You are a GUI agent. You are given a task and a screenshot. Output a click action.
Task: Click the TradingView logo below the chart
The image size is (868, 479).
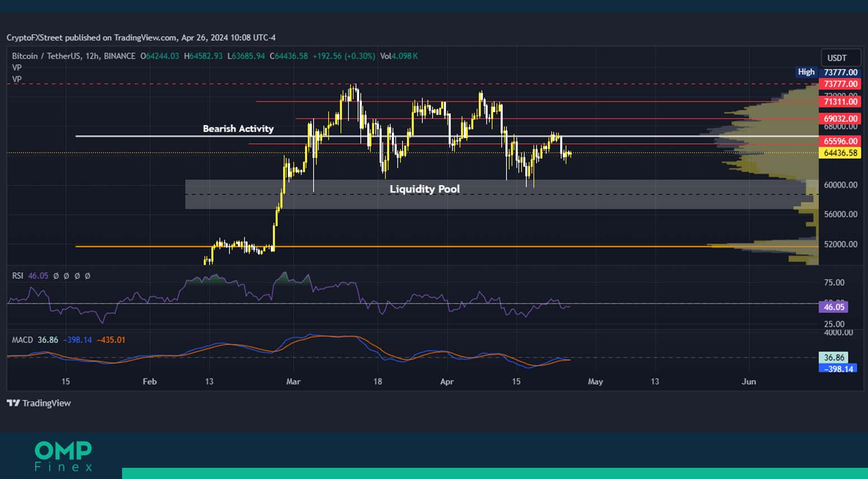click(x=39, y=403)
